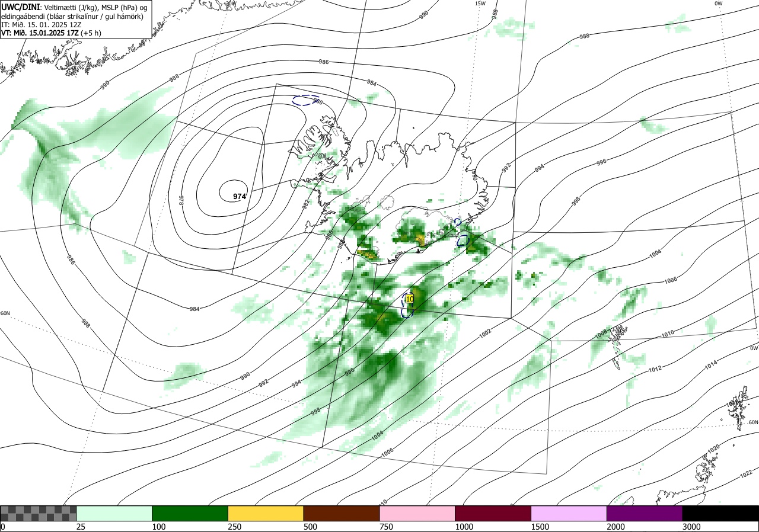Screen dimensions: 759x532
Task: Click the 15W longitude label
Action: tap(480, 4)
